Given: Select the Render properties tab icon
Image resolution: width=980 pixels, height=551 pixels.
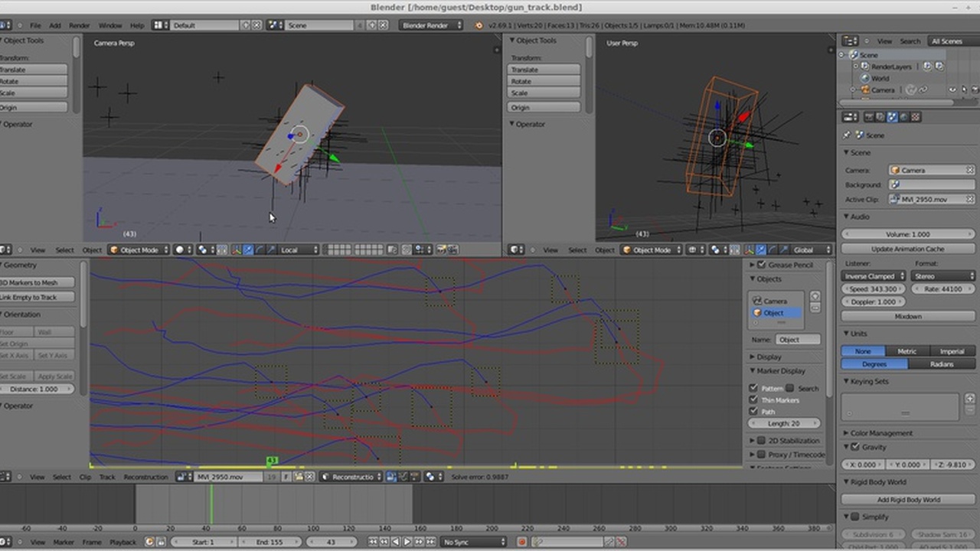Looking at the screenshot, I should coord(868,116).
